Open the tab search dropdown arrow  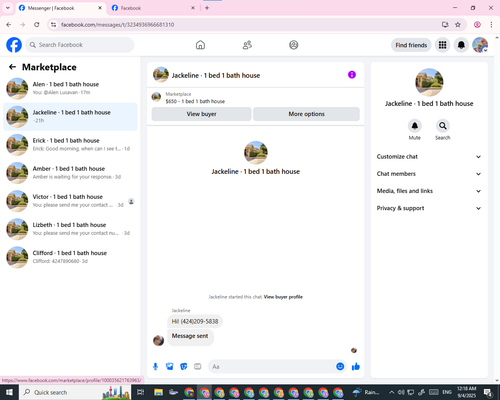coord(8,8)
